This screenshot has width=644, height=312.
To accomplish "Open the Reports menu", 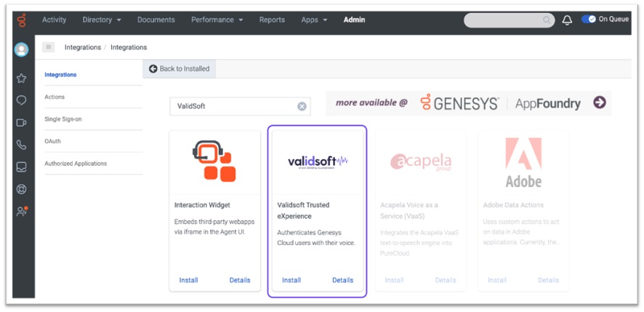I will tap(272, 20).
